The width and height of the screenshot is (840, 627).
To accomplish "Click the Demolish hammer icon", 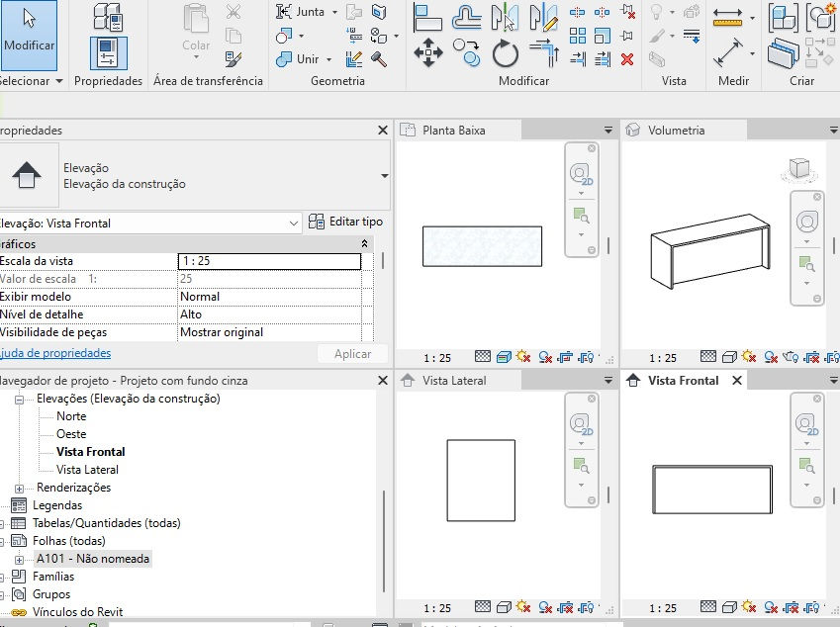I will pyautogui.click(x=379, y=59).
